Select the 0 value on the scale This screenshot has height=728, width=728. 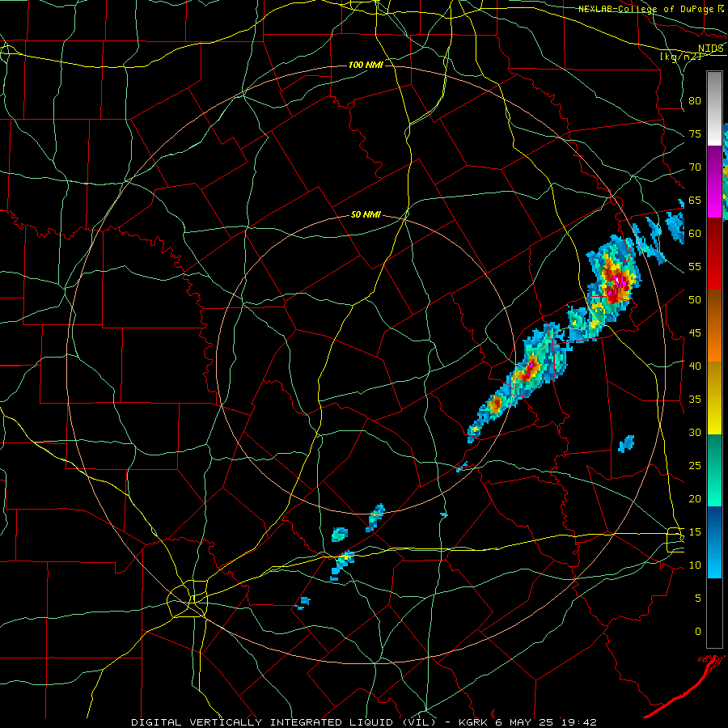click(698, 632)
